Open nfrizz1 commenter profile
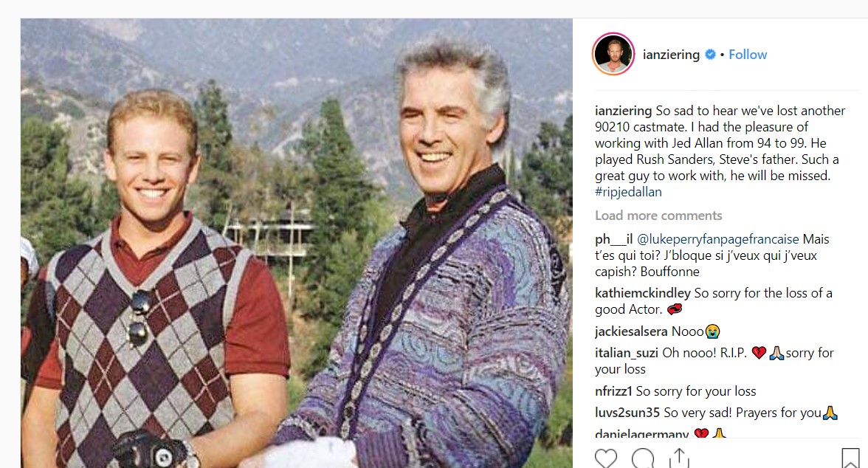 tap(613, 391)
